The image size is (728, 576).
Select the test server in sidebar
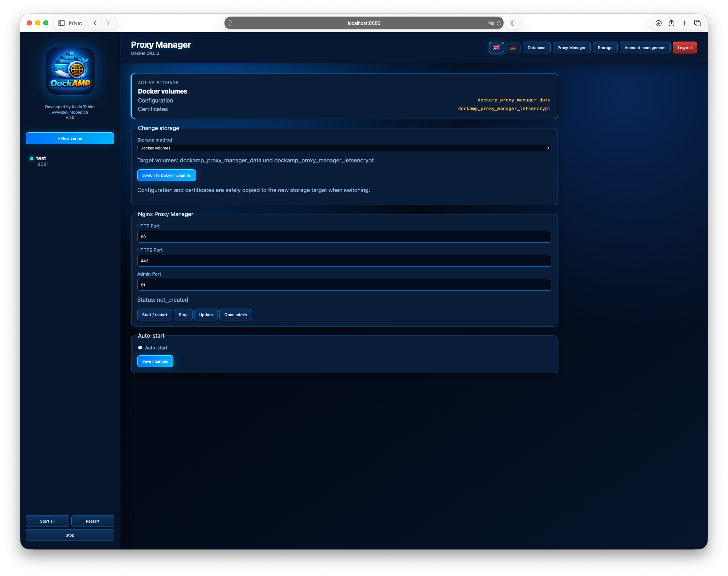70,161
